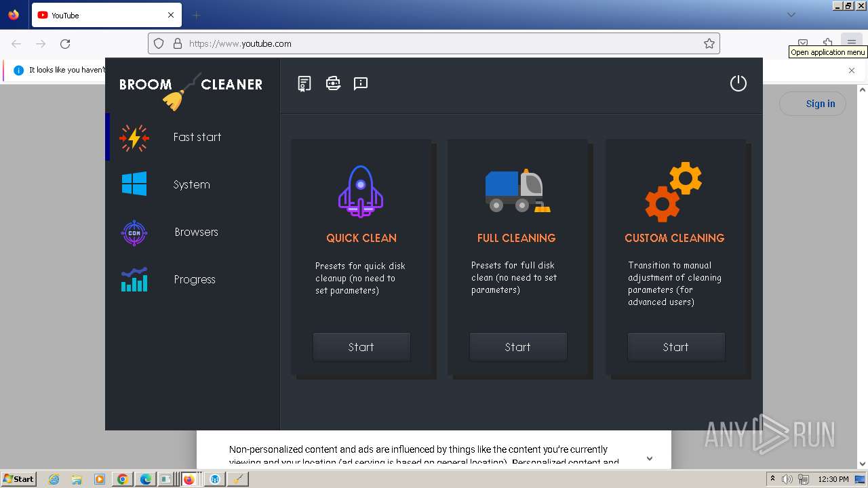Start the Quick Clean preset
Image resolution: width=868 pixels, height=488 pixels.
(x=361, y=347)
